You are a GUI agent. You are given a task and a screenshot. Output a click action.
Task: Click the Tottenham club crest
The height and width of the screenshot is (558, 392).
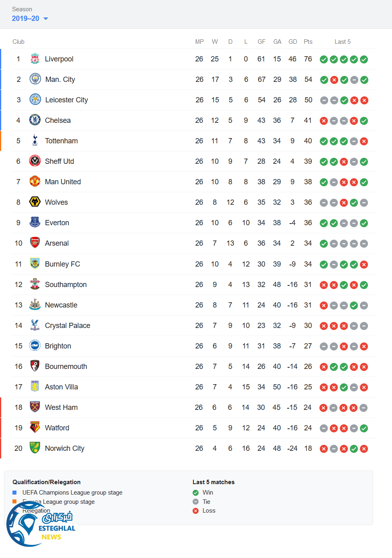[x=35, y=141]
